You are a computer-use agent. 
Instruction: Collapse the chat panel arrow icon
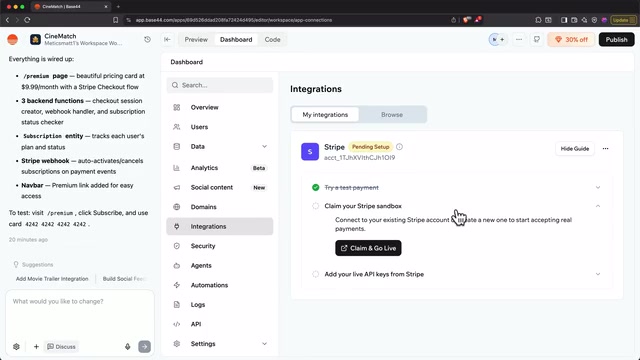[167, 40]
